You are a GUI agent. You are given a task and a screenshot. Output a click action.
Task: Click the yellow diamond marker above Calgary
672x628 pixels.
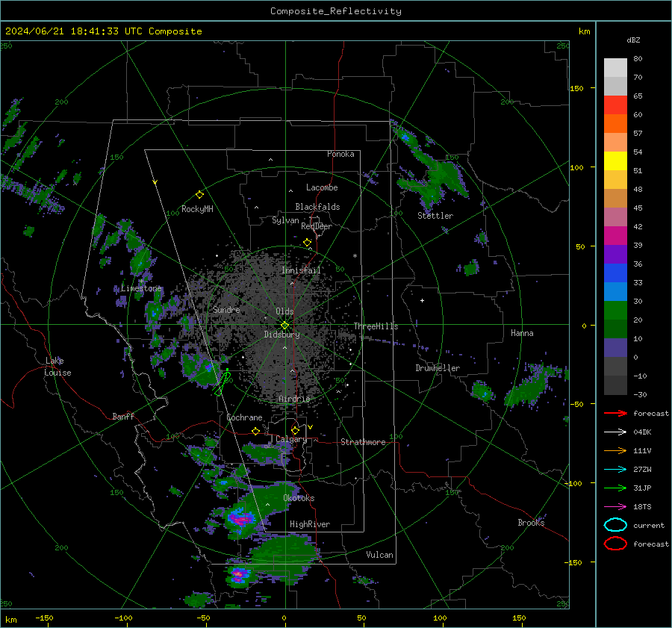pyautogui.click(x=295, y=430)
